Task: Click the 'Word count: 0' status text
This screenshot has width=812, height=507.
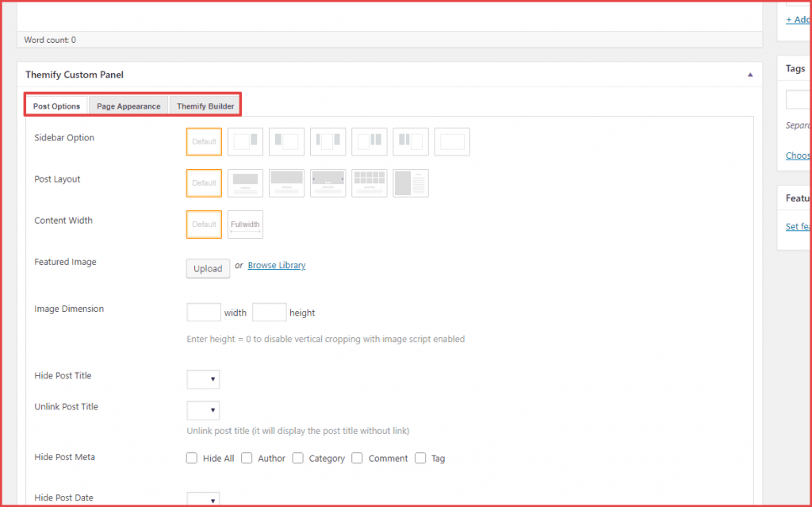Action: (x=50, y=40)
